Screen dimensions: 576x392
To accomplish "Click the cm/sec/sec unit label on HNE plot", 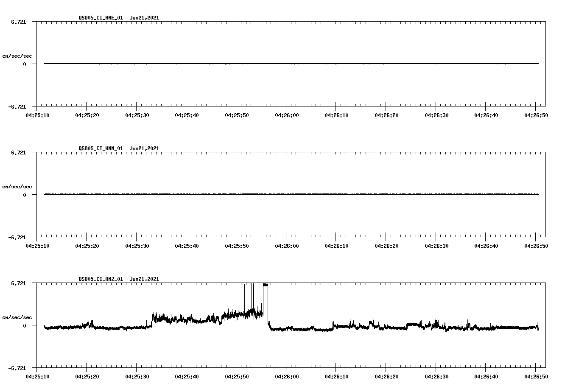I will point(17,56).
